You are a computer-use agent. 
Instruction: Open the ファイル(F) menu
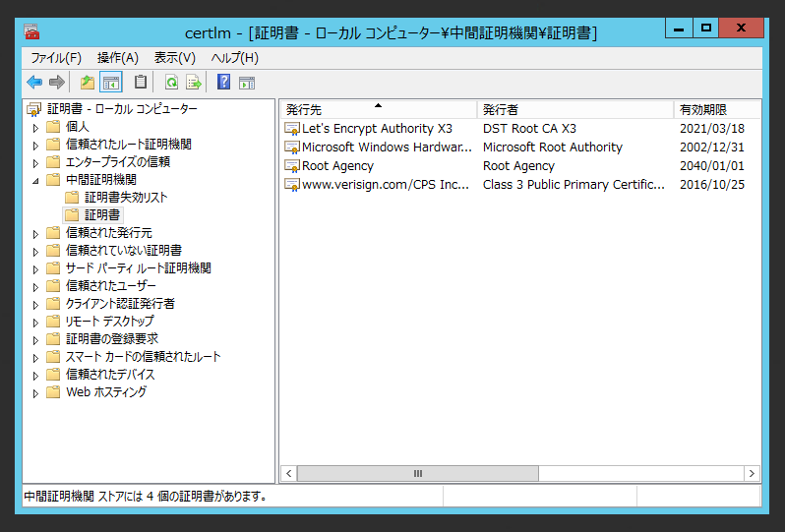[56, 58]
